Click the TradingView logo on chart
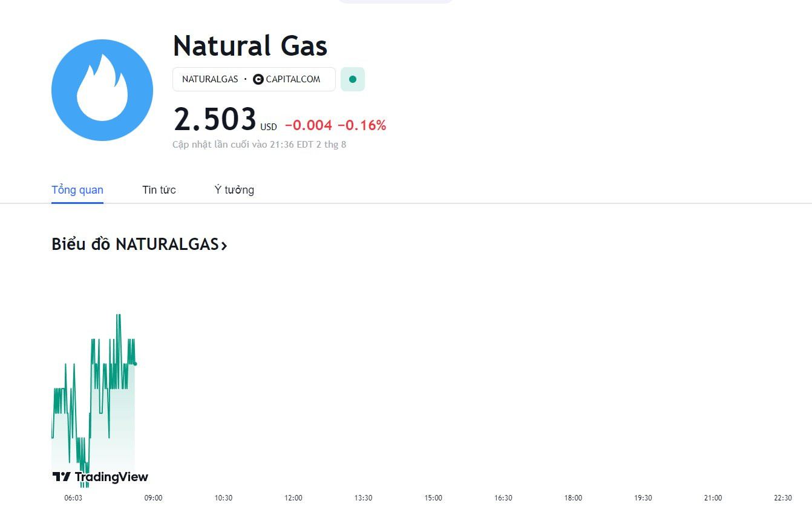Viewport: 812px width, 518px height. pyautogui.click(x=100, y=477)
